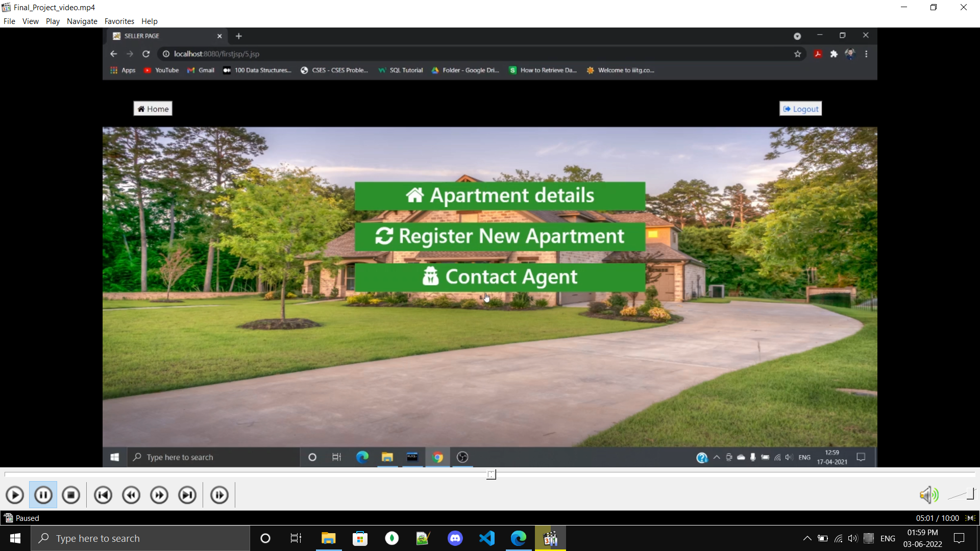Click the fast-forward (increase speed) button
Viewport: 980px width, 551px height.
[159, 495]
